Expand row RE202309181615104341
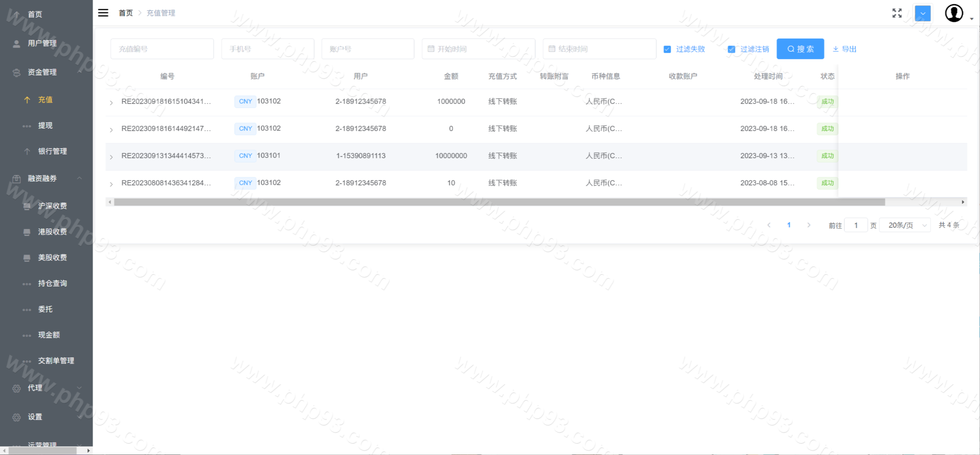Image resolution: width=980 pixels, height=455 pixels. (x=111, y=103)
